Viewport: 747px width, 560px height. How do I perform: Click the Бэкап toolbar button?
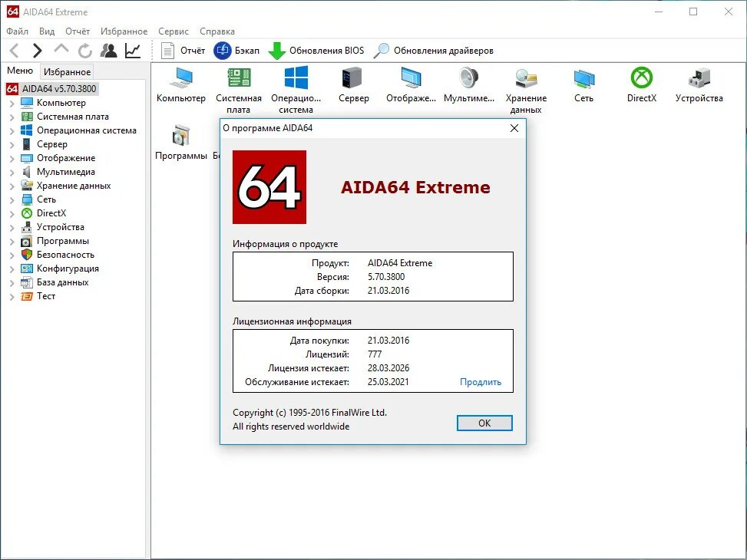pos(236,51)
